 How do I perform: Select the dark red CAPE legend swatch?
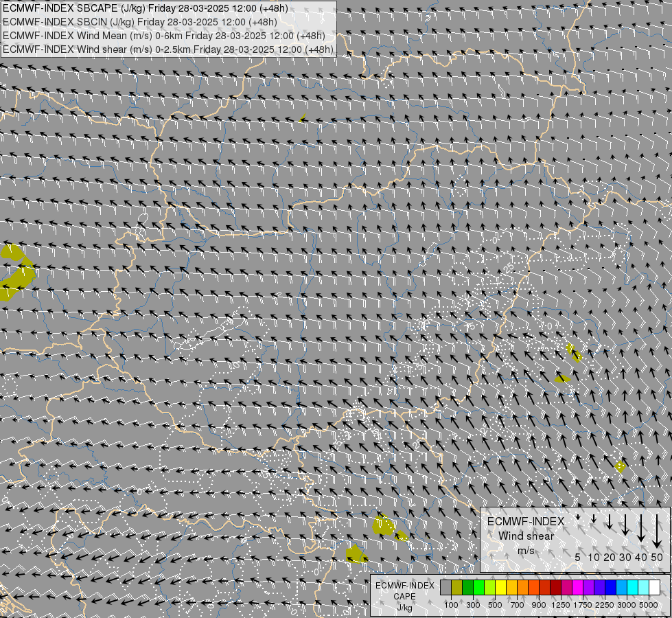[556, 588]
